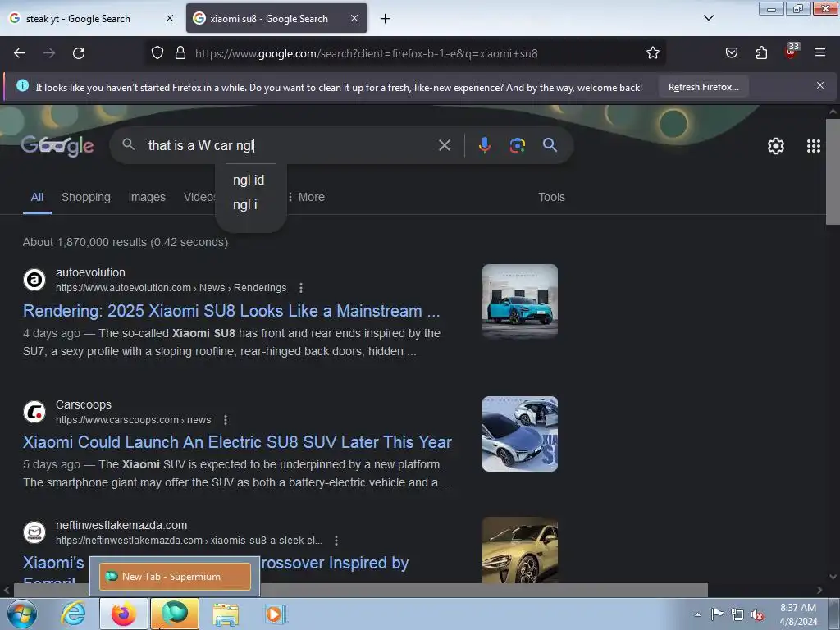Open Firefox application hamburger menu
This screenshot has height=630, width=840.
[x=820, y=53]
